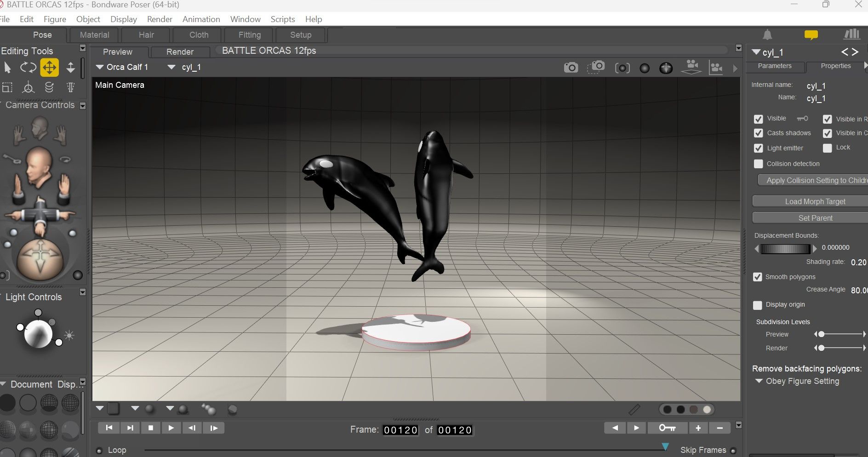Play the animation
The image size is (868, 457).
pos(171,428)
